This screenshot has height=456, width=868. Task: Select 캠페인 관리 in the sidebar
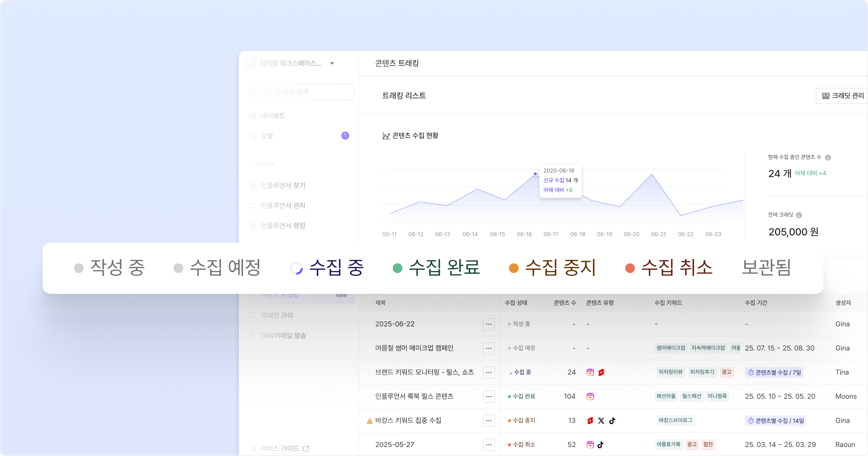coord(277,316)
